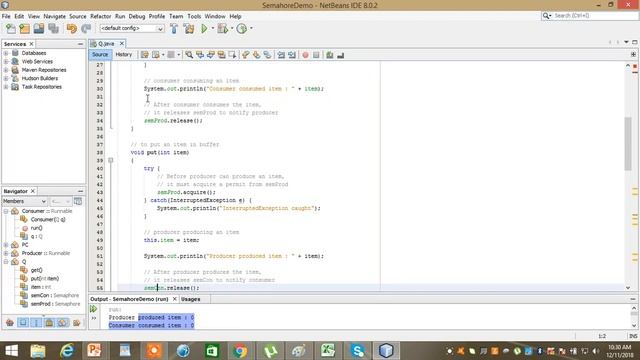Open the Debug menu
The height and width of the screenshot is (360, 640).
(x=137, y=16)
